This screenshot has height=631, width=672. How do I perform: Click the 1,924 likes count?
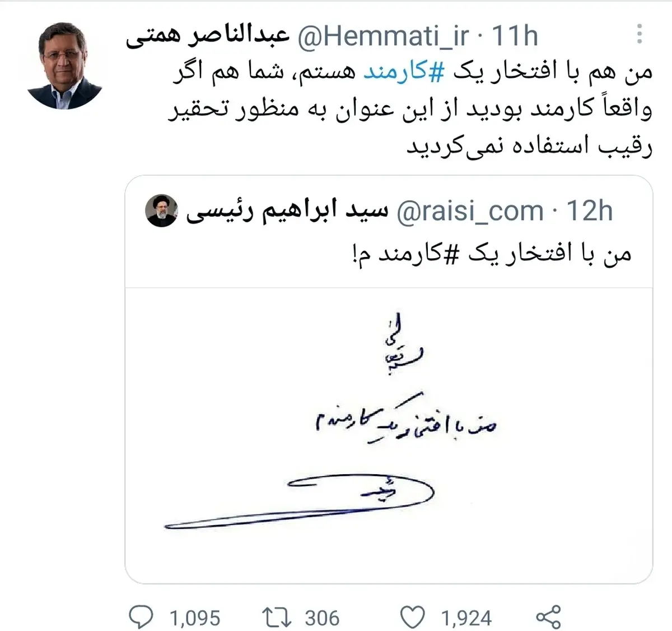(466, 618)
